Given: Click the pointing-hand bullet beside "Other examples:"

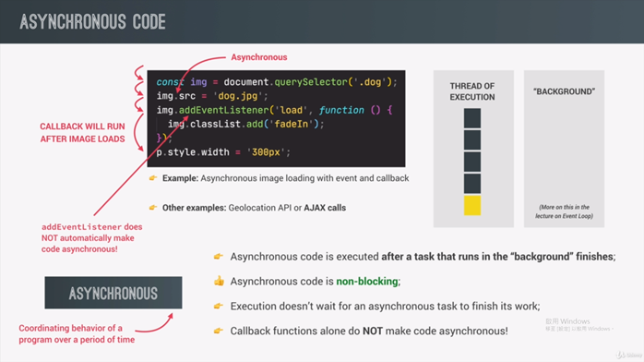Looking at the screenshot, I should click(153, 208).
